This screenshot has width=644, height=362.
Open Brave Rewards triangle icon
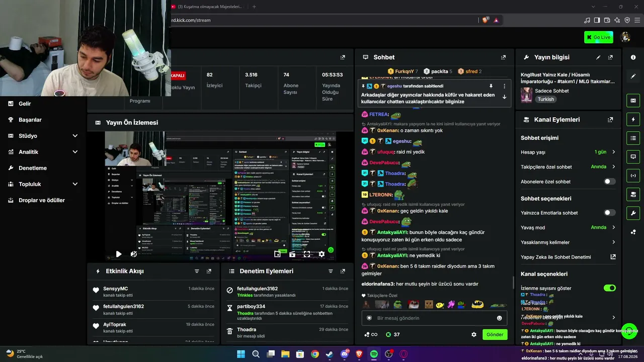click(x=496, y=20)
